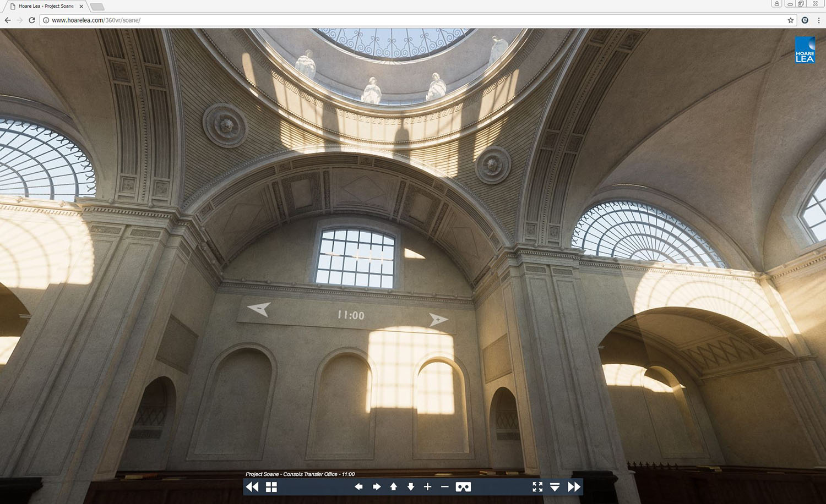The width and height of the screenshot is (826, 504).
Task: Bookmark this page with the star
Action: (x=791, y=20)
